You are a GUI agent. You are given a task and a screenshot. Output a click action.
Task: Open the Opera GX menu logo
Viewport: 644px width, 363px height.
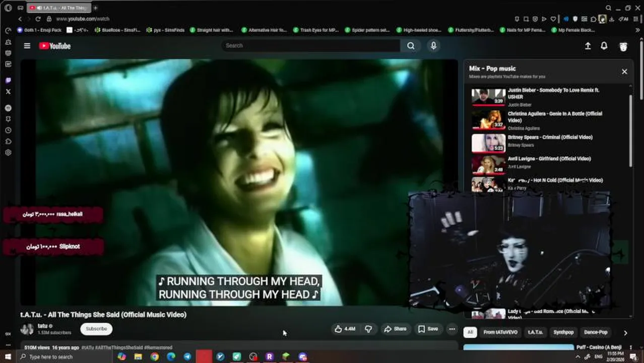point(8,8)
